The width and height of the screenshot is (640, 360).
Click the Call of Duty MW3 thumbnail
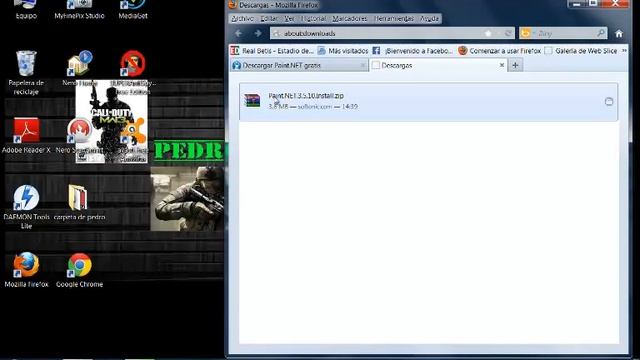[111, 121]
